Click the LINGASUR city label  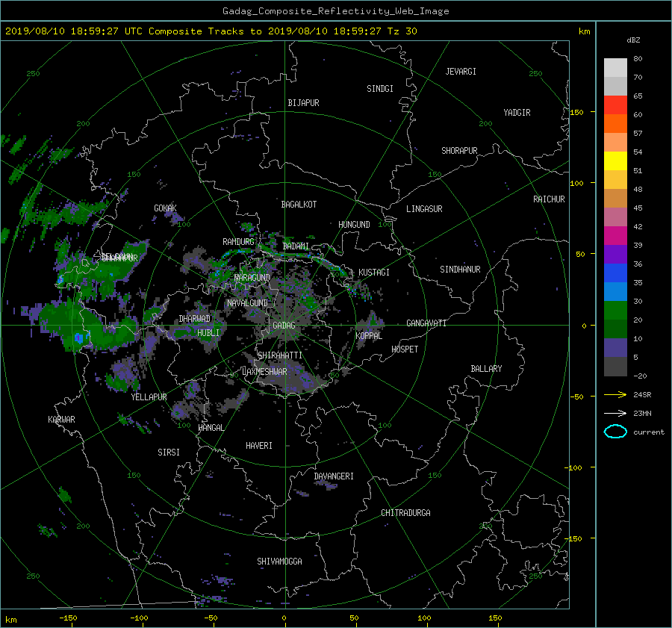tap(424, 209)
